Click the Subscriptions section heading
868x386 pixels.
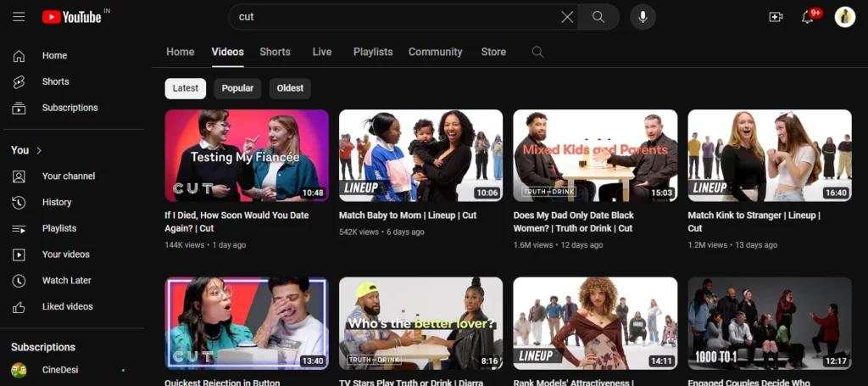click(43, 348)
